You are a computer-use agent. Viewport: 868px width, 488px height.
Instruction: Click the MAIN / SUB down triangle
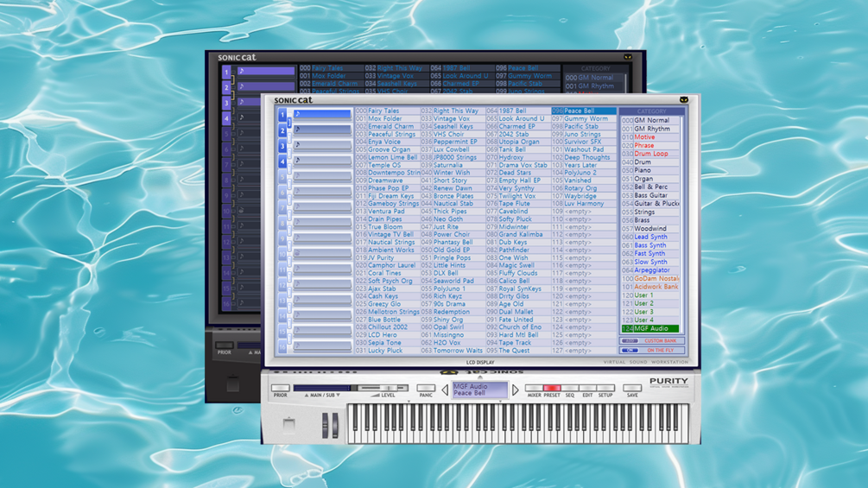(339, 395)
